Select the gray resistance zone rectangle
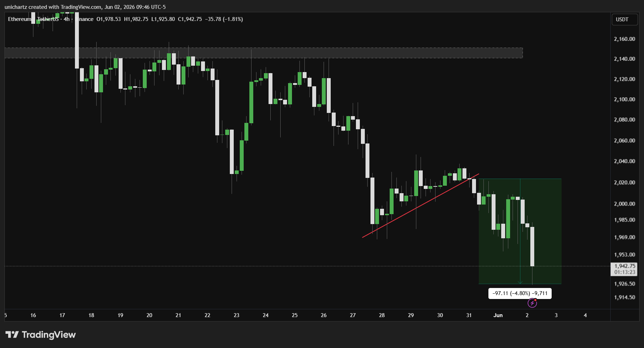The width and height of the screenshot is (644, 348). [x=264, y=53]
